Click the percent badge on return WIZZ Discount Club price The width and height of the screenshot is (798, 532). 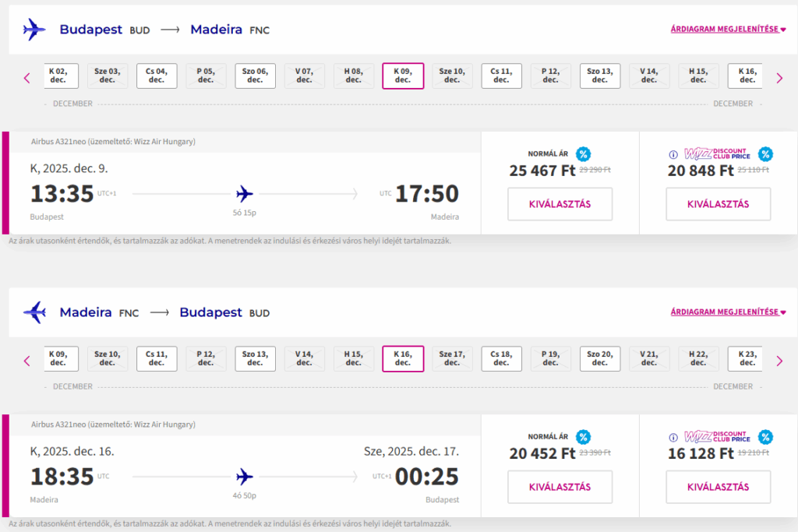765,436
